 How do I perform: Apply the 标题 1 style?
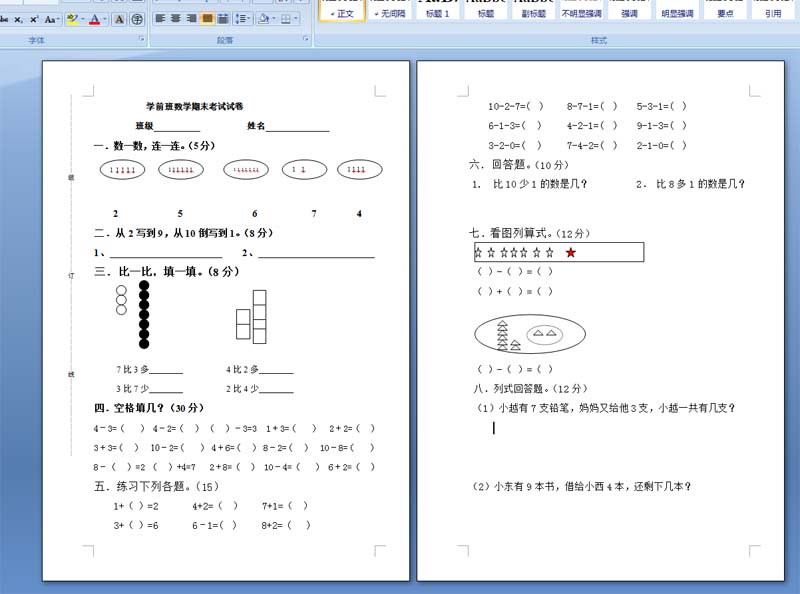(438, 10)
